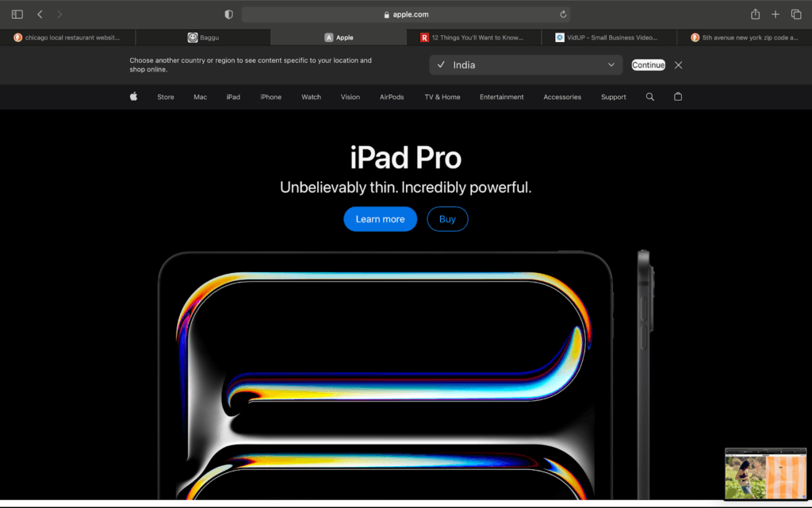Click the Baggu tab favicon

(x=193, y=37)
